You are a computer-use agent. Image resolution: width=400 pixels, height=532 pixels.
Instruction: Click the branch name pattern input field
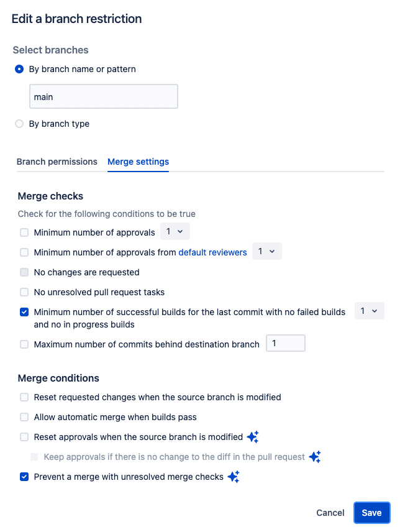[x=104, y=97]
